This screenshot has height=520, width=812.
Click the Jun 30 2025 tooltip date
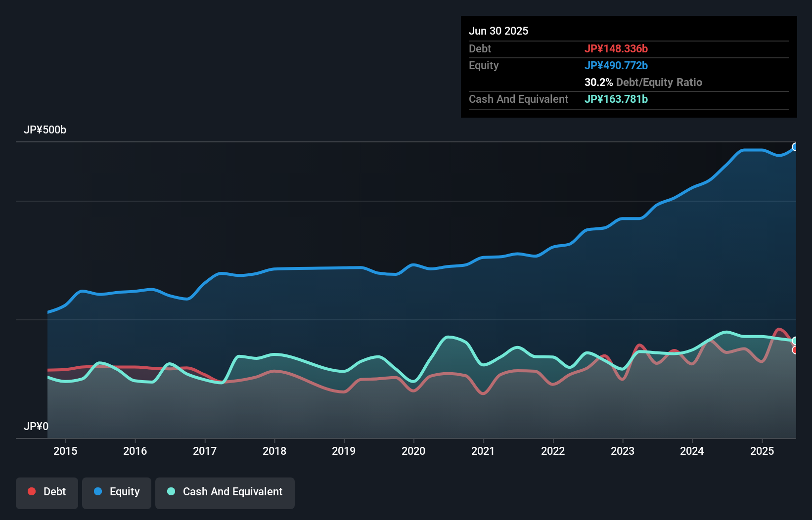click(x=498, y=31)
